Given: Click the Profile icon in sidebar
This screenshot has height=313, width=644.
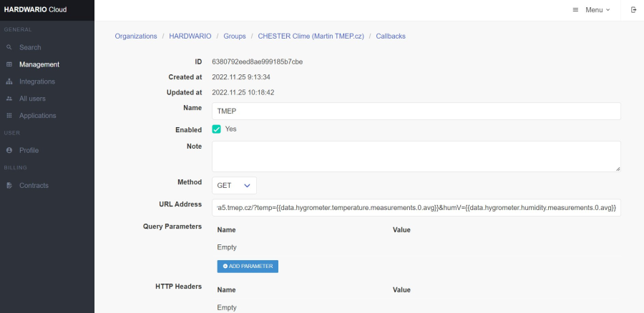Looking at the screenshot, I should coord(9,150).
